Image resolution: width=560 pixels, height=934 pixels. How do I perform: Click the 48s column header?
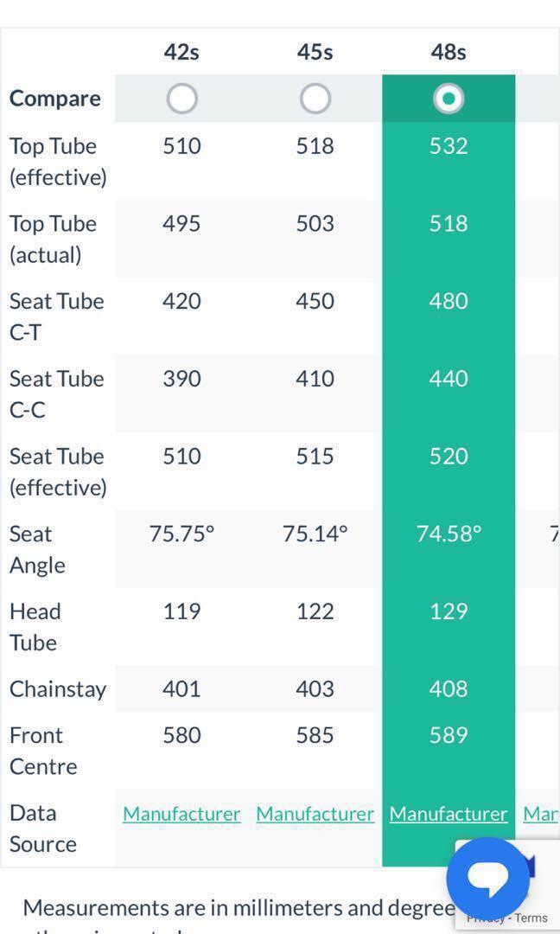click(449, 53)
